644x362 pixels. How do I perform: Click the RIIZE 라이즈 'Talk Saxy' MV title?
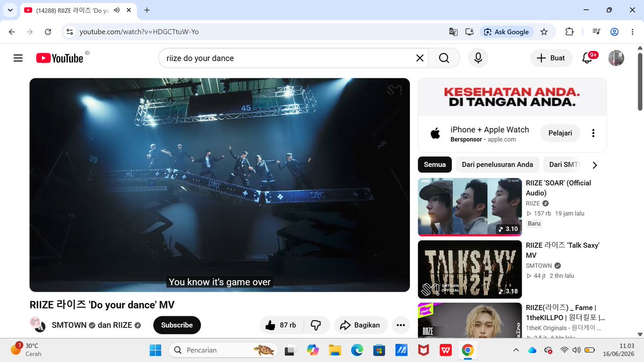[x=562, y=250]
